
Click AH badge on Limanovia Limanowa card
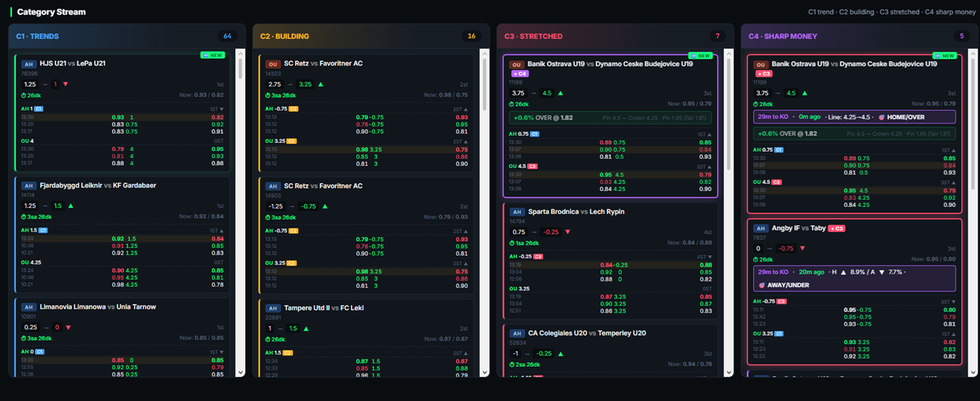click(29, 307)
